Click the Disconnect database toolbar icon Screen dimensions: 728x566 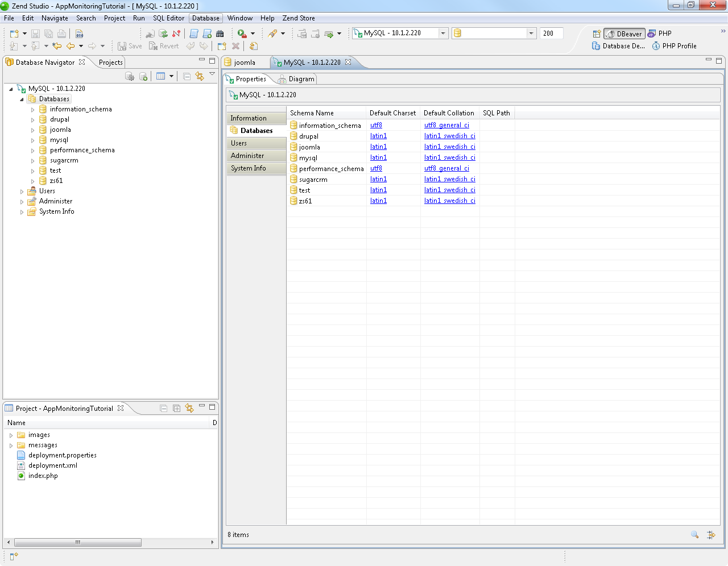[176, 34]
